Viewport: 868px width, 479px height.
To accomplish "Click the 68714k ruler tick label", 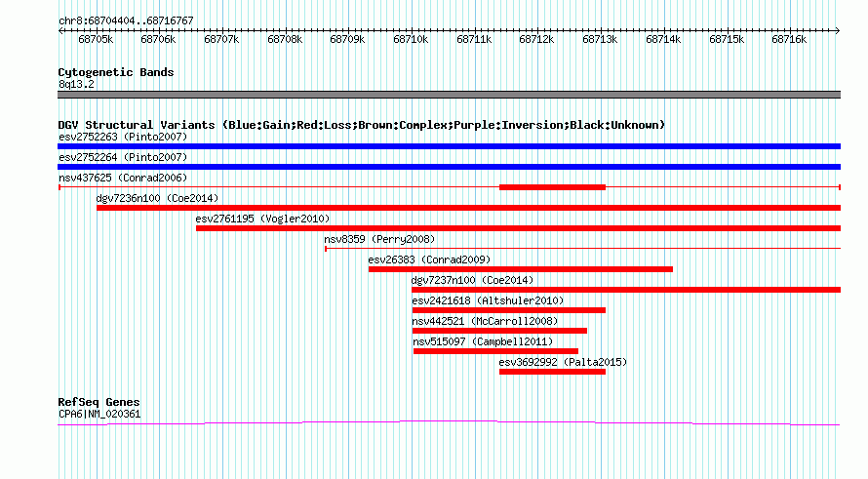I will click(x=663, y=39).
